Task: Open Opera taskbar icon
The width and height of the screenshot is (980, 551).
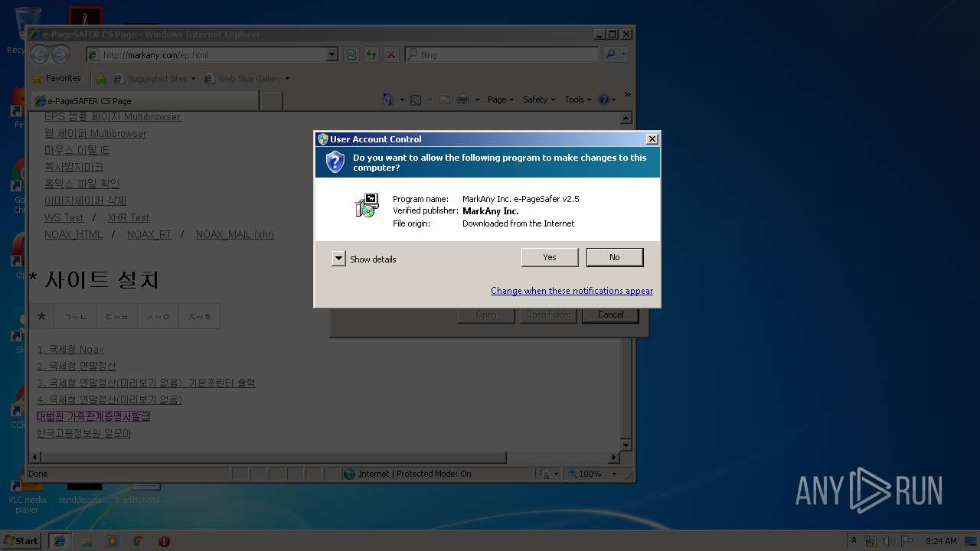Action: (164, 541)
